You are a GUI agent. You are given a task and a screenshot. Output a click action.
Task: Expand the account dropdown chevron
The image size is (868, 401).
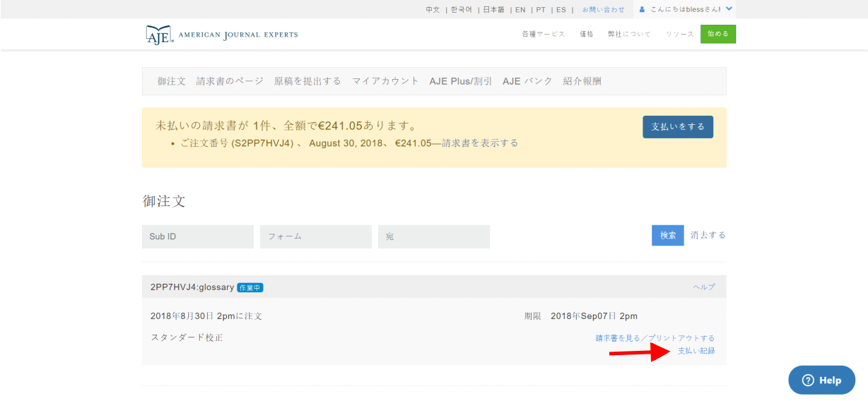[729, 9]
